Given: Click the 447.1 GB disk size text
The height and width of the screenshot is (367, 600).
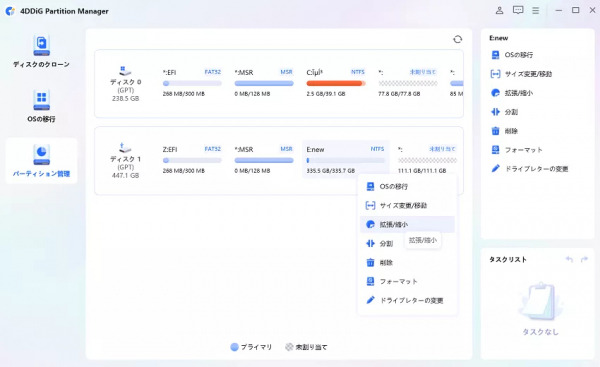Looking at the screenshot, I should [125, 175].
